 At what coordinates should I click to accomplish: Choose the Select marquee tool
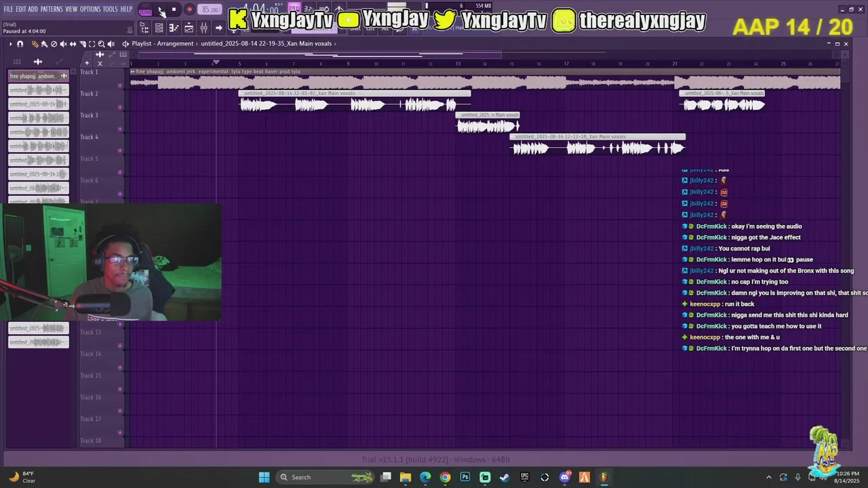[x=92, y=44]
